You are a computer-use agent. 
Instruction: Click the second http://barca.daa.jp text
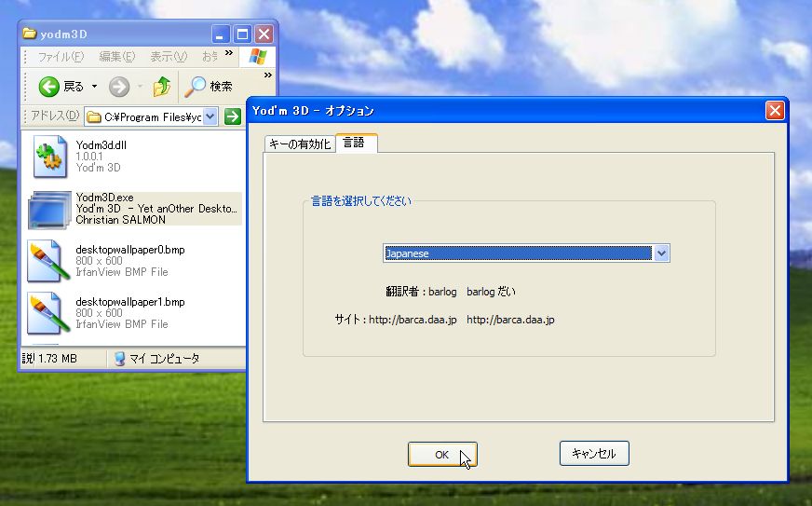click(510, 320)
